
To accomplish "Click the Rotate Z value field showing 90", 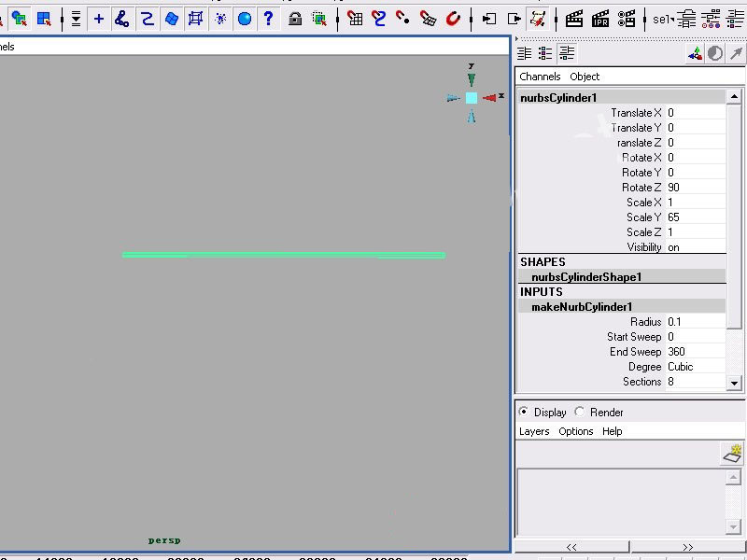I will click(696, 188).
